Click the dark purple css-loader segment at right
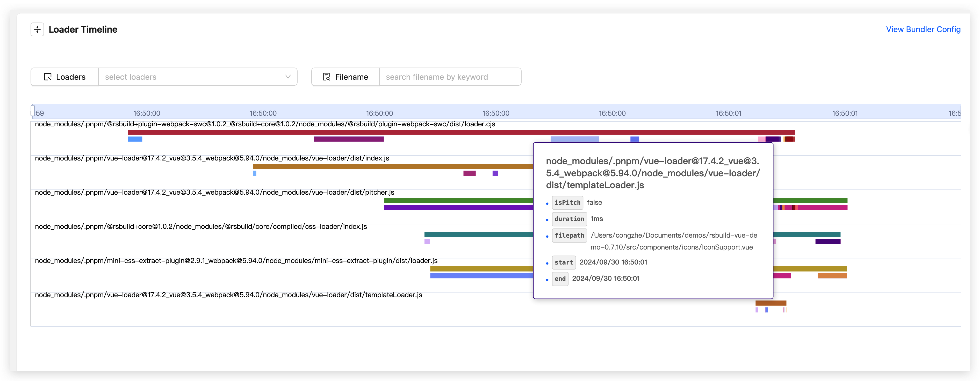 (827, 241)
